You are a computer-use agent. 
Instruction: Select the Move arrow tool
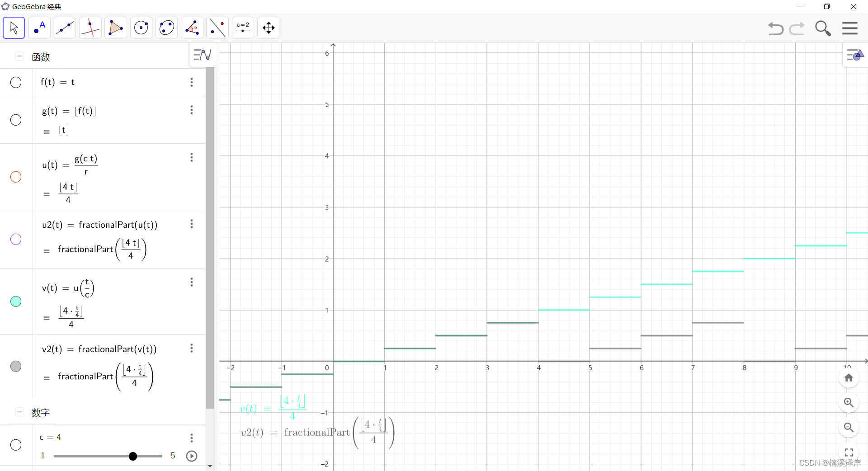tap(14, 28)
